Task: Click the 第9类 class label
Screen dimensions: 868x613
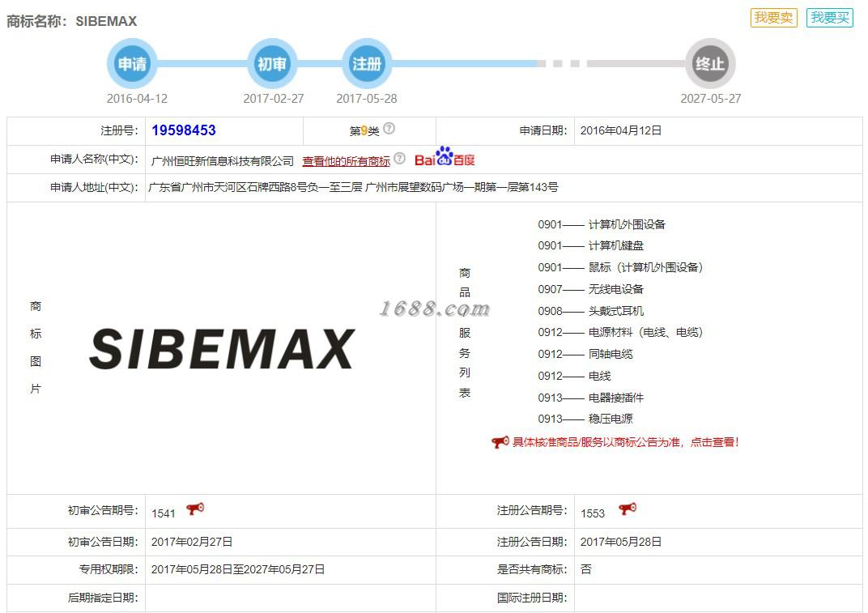Action: 364,131
